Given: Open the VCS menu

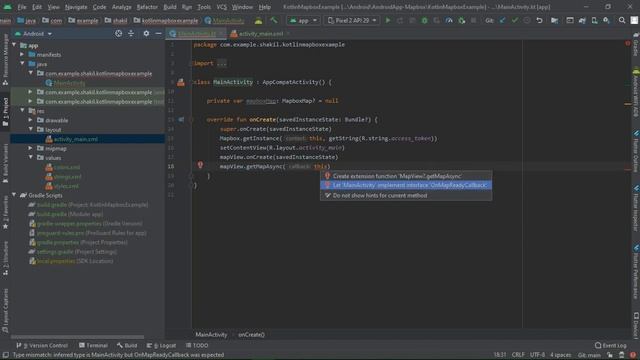Looking at the screenshot, I should [221, 7].
